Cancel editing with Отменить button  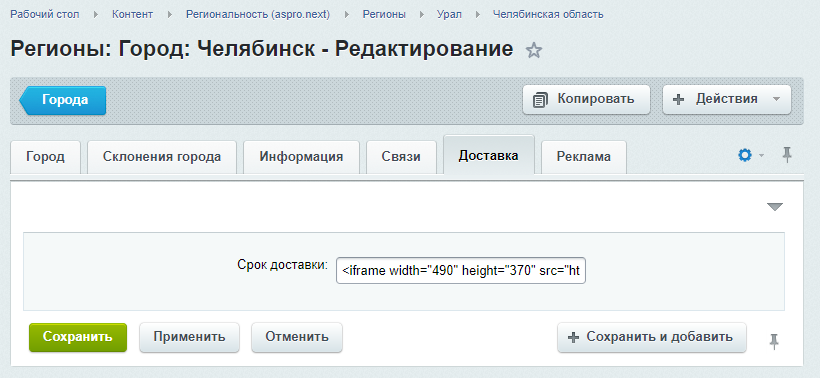(297, 337)
